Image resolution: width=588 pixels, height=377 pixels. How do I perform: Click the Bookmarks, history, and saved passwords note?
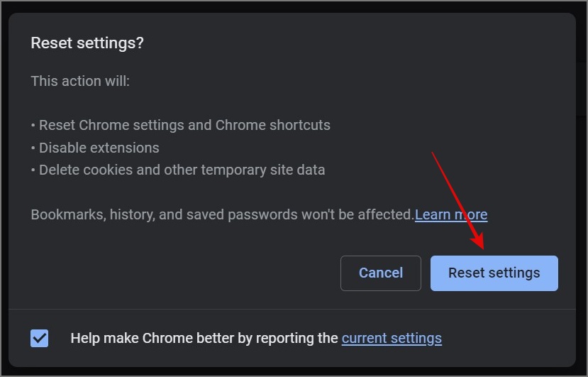(222, 214)
